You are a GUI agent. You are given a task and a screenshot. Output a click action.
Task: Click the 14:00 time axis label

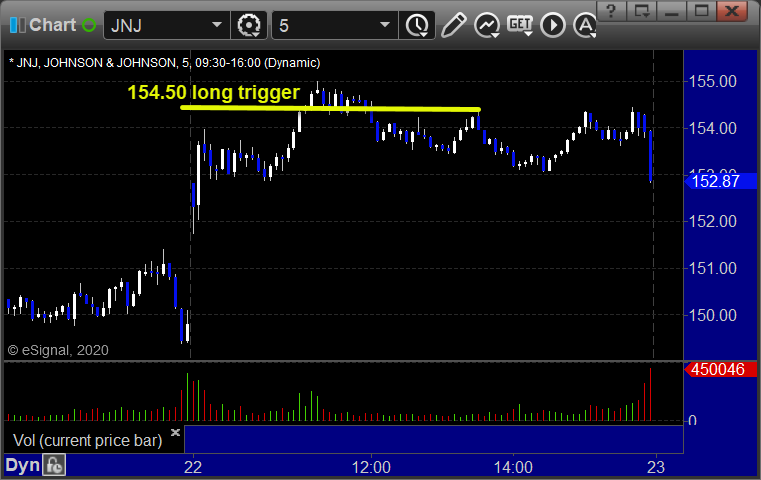click(x=513, y=467)
